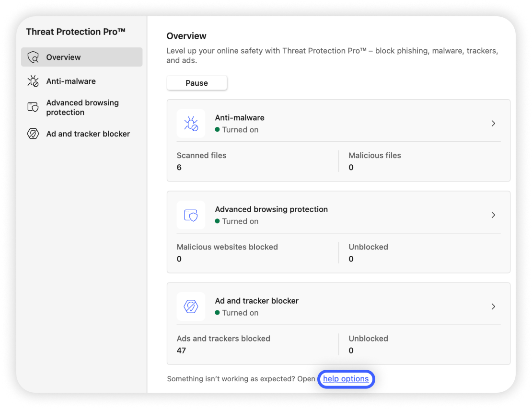The image size is (532, 409).
Task: Select Ad and tracker blocker sidebar label
Action: 88,134
